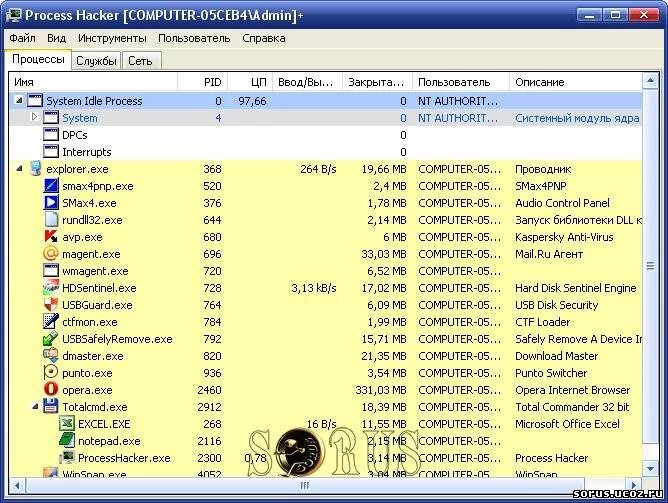
Task: Click the notepad.exe icon
Action: coord(67,441)
